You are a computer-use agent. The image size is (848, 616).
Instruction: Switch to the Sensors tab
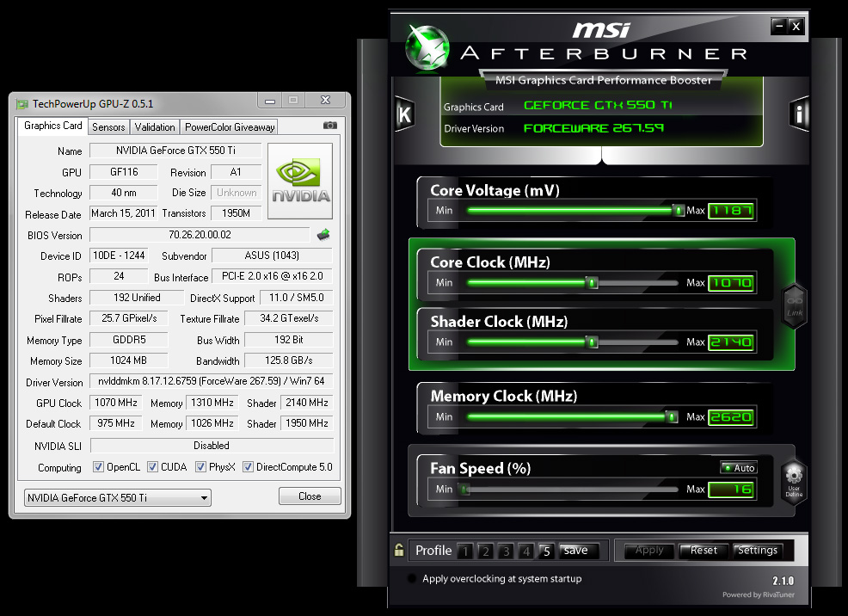(108, 127)
